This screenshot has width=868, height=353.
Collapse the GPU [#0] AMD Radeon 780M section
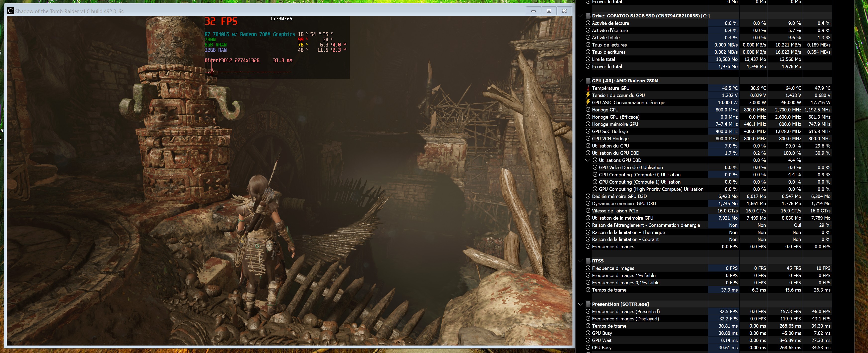pyautogui.click(x=580, y=81)
